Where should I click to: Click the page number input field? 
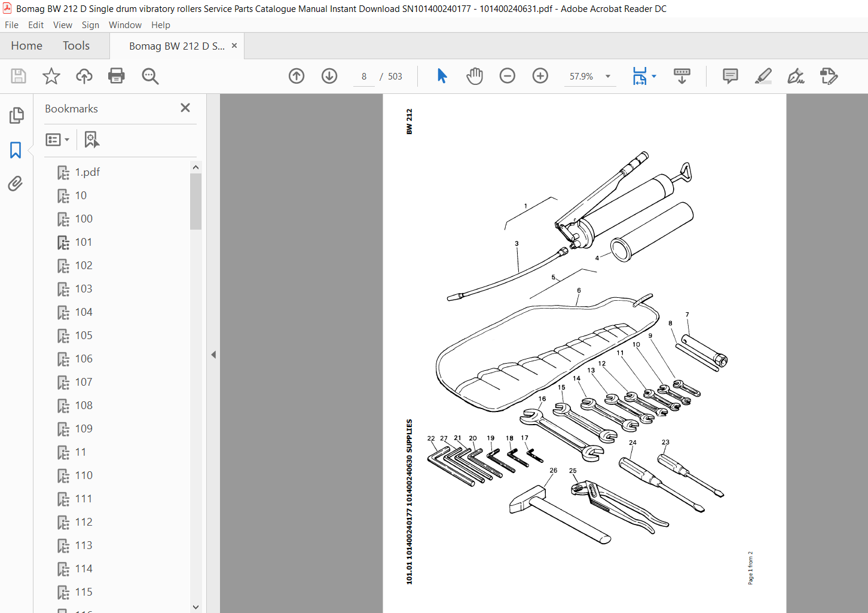(x=364, y=76)
